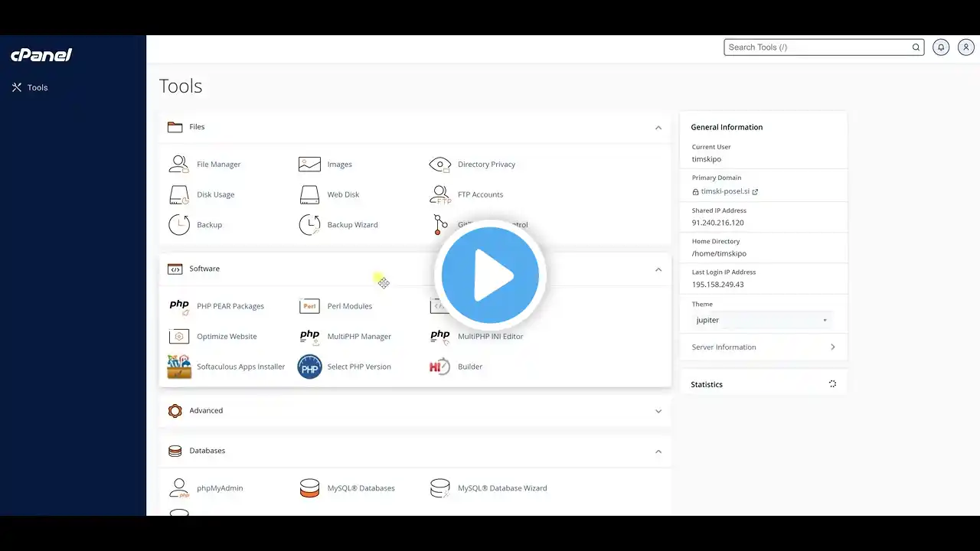Image resolution: width=980 pixels, height=551 pixels.
Task: Open the Perl Modules icon
Action: [x=309, y=306]
